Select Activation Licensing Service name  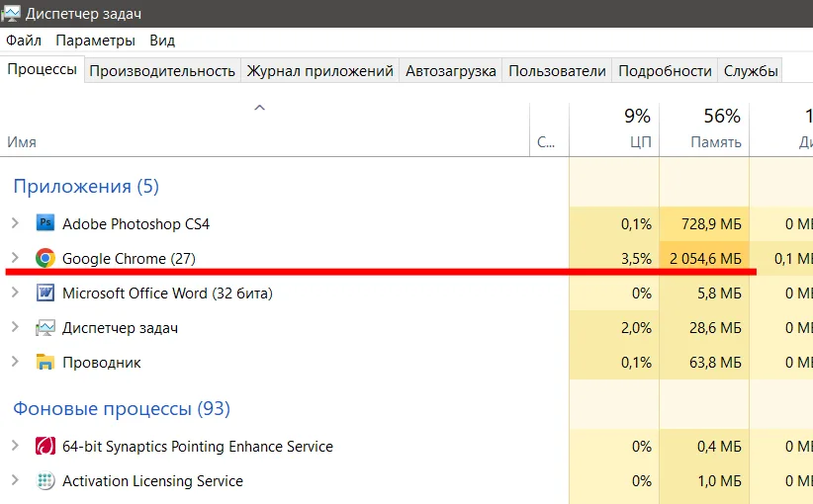tap(152, 481)
